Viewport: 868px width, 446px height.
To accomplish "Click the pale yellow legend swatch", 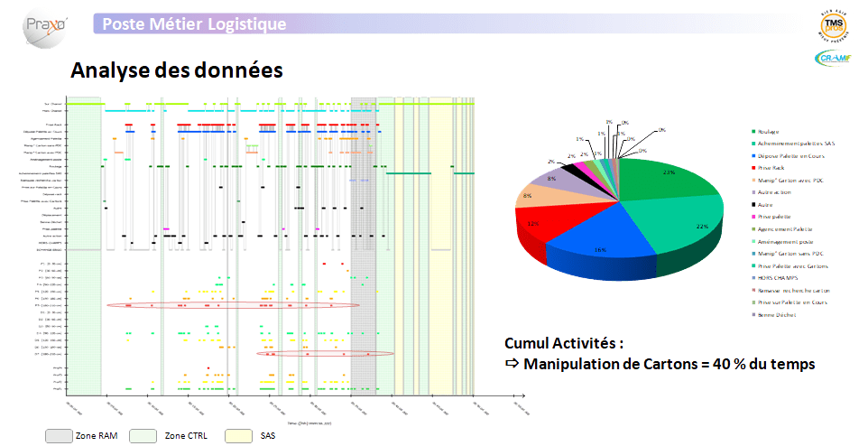I will pyautogui.click(x=237, y=436).
